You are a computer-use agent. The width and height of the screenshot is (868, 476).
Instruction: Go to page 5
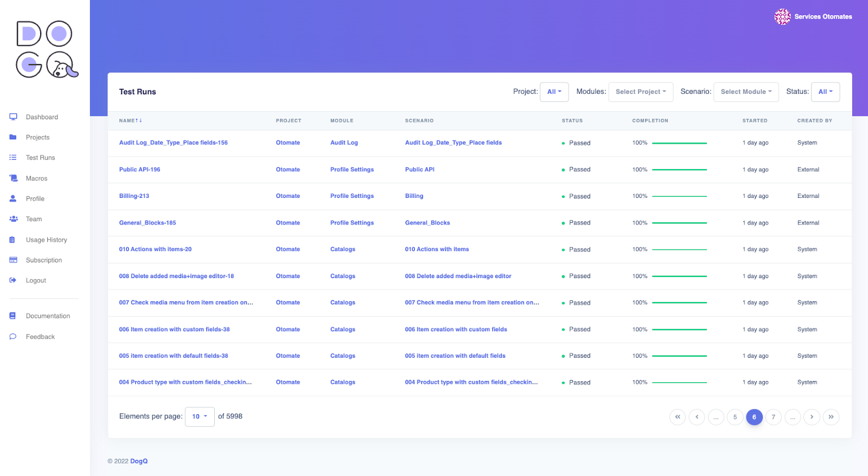coord(735,417)
